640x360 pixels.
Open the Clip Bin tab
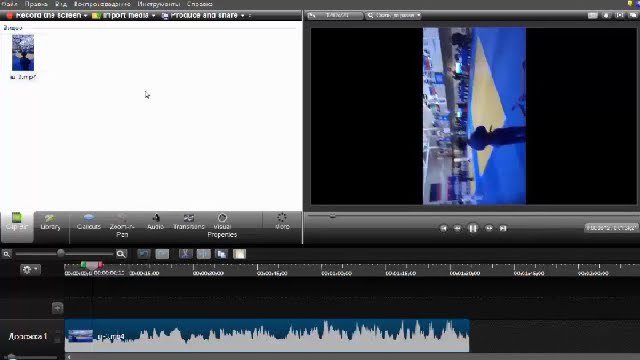point(17,226)
